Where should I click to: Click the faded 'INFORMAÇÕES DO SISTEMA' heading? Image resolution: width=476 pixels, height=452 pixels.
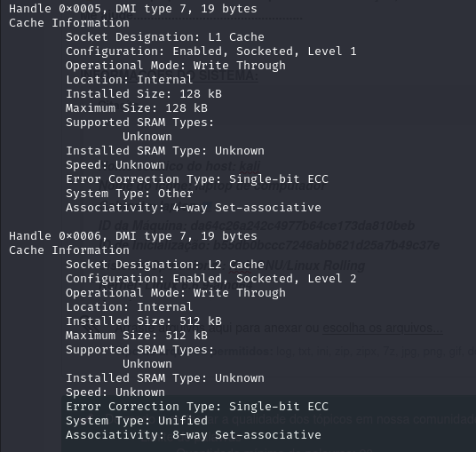(170, 75)
